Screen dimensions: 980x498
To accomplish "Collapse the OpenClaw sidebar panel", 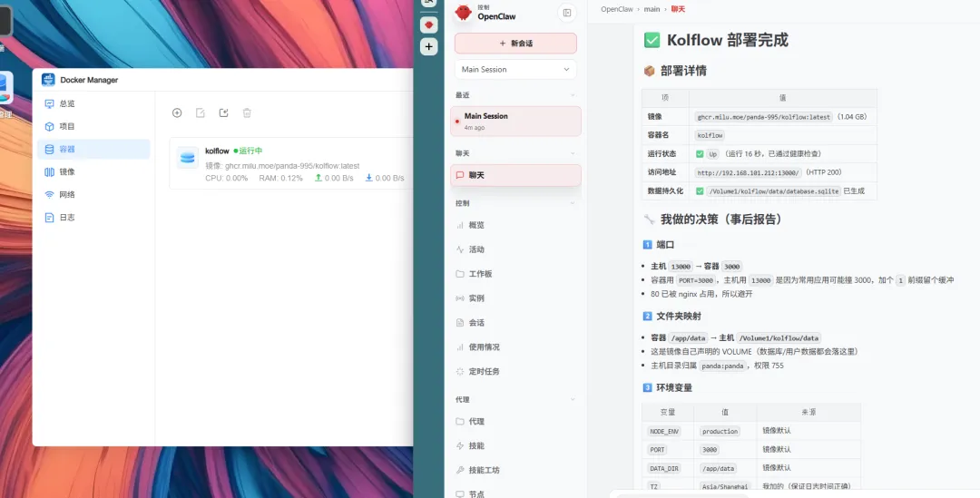I will point(567,13).
